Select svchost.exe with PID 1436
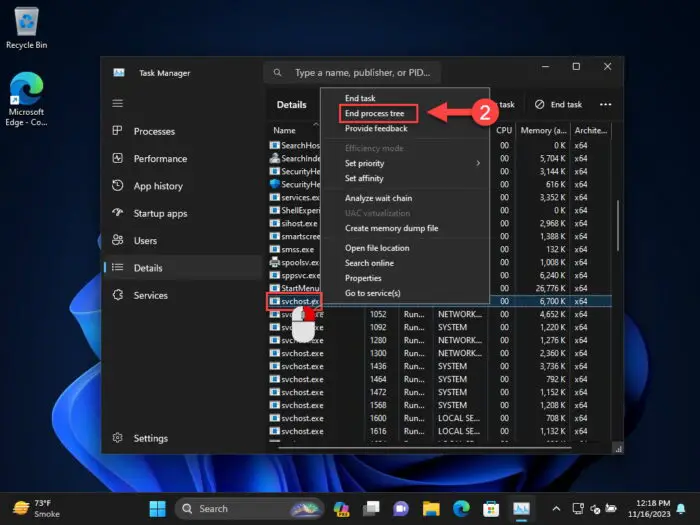The image size is (700, 525). pos(440,366)
